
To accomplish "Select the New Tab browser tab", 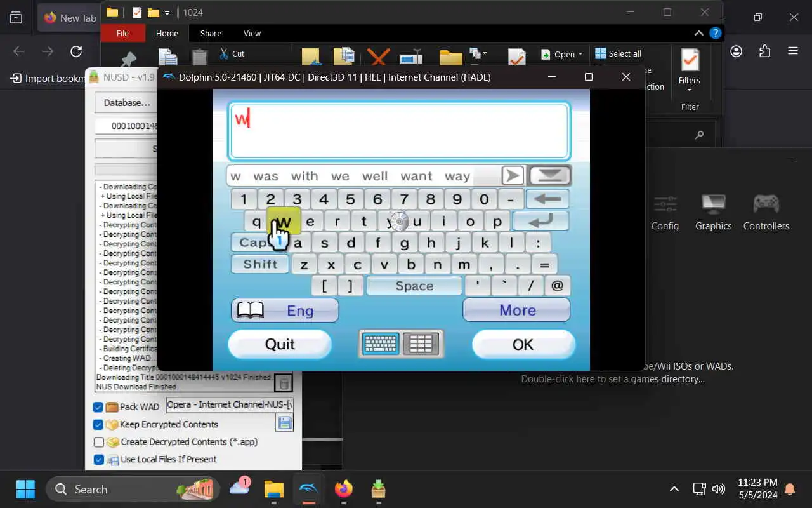I will point(70,18).
